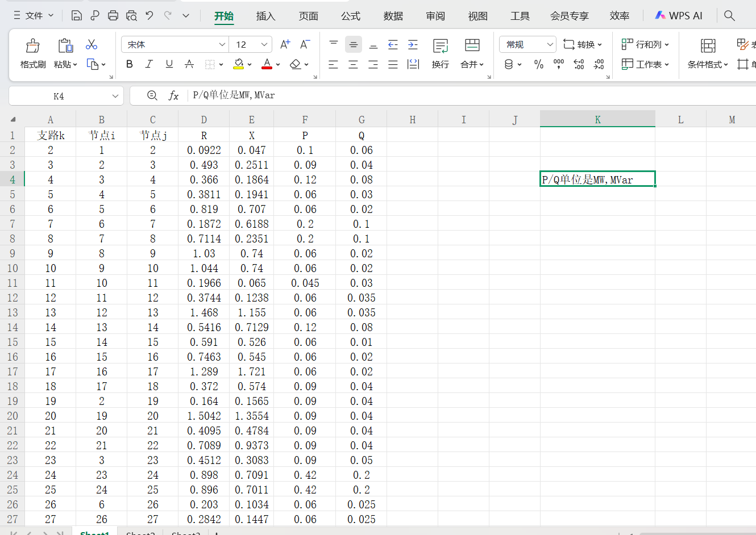Screen dimensions: 756x535
Task: Click the Increase Font Size icon
Action: tap(285, 44)
